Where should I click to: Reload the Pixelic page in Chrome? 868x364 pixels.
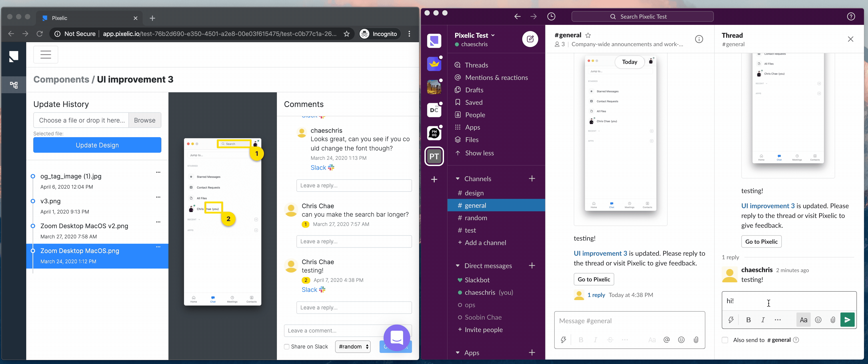point(40,34)
